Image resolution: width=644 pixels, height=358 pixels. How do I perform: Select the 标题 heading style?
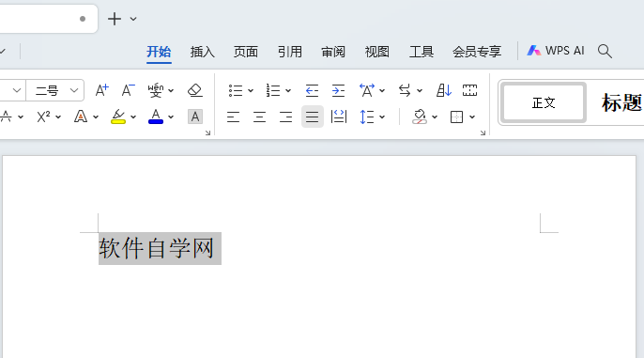click(621, 102)
